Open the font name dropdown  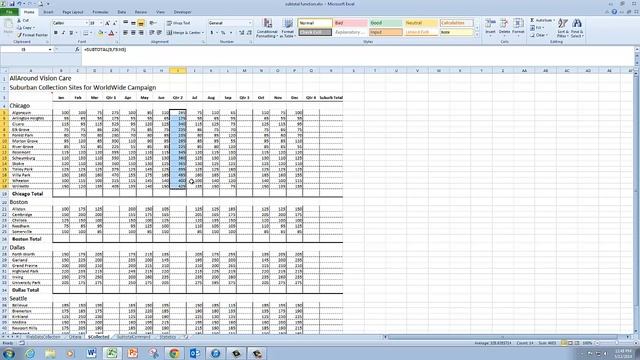(x=86, y=23)
